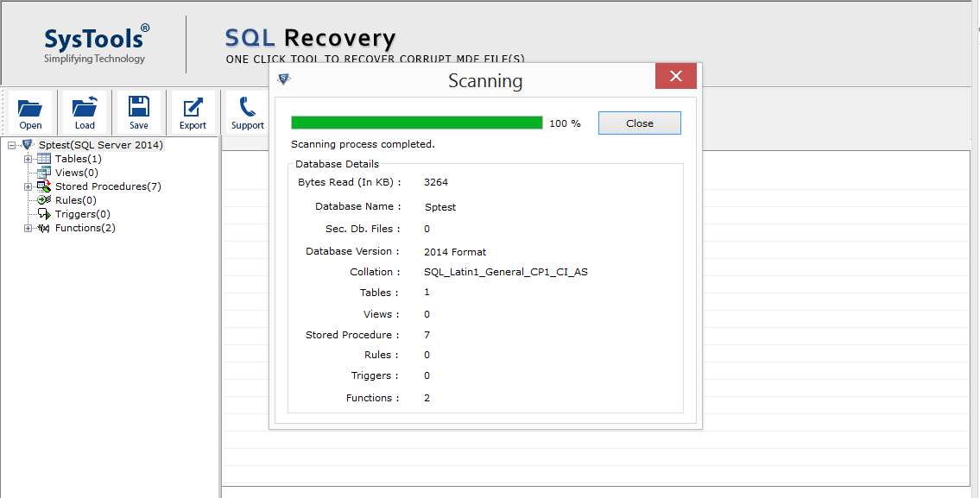Click the Tables count value 1
Viewport: 980px width, 498px height.
(x=427, y=293)
